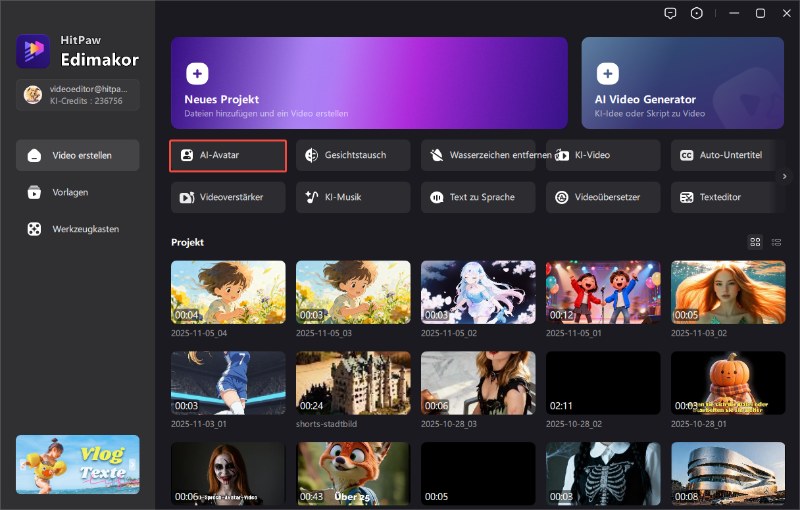Launch Text zu Sprache tool
The image size is (800, 510).
pyautogui.click(x=478, y=198)
